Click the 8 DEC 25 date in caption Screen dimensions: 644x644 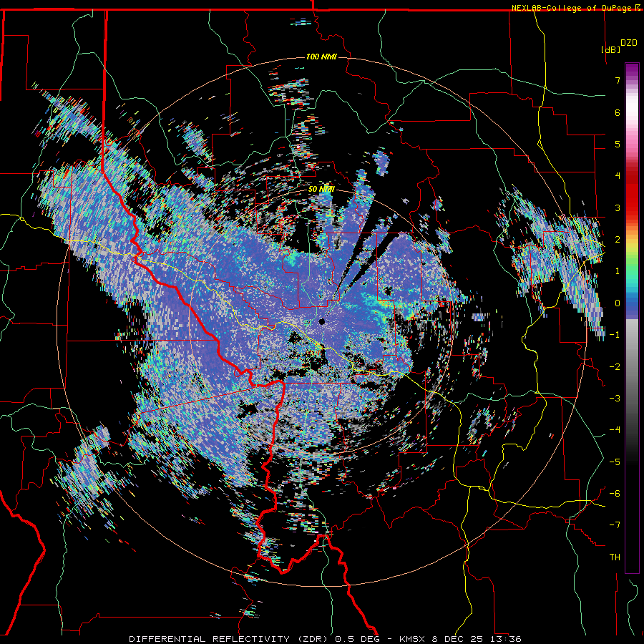point(457,639)
